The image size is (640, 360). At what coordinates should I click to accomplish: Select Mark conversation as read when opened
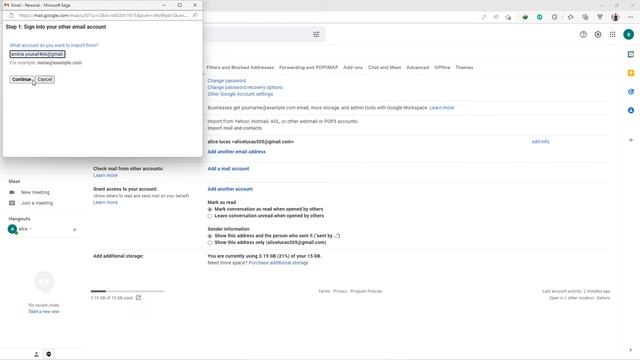210,209
